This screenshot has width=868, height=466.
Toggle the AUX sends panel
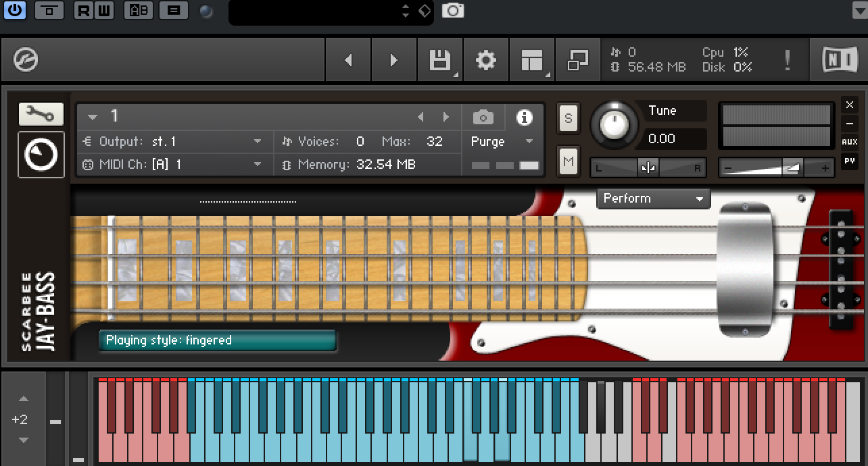850,142
